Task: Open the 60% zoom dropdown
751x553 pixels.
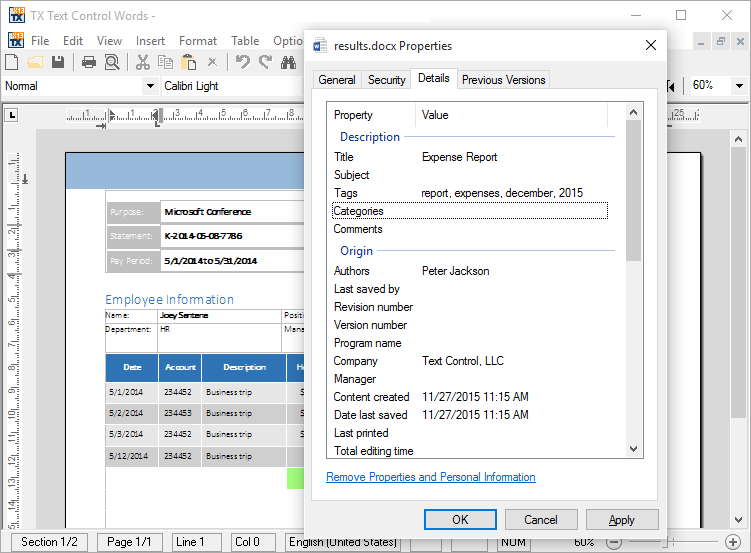Action: coord(740,86)
